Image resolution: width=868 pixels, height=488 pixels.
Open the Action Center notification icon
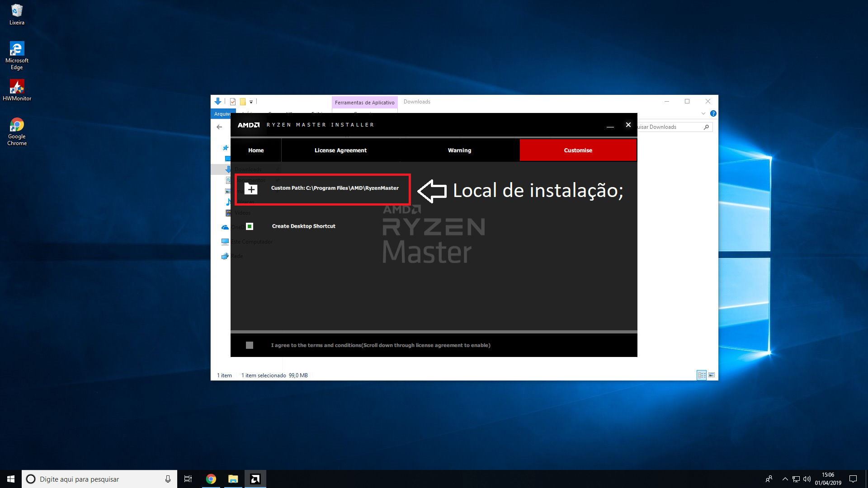[853, 479]
